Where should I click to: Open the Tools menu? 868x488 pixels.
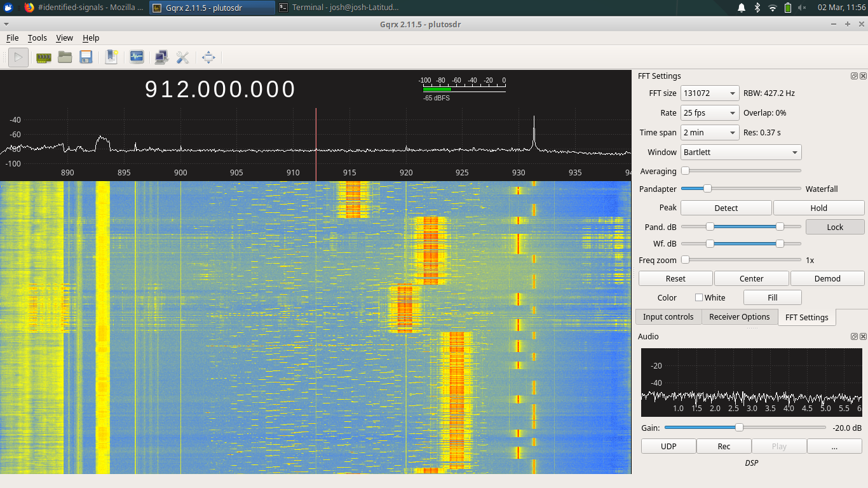tap(37, 37)
